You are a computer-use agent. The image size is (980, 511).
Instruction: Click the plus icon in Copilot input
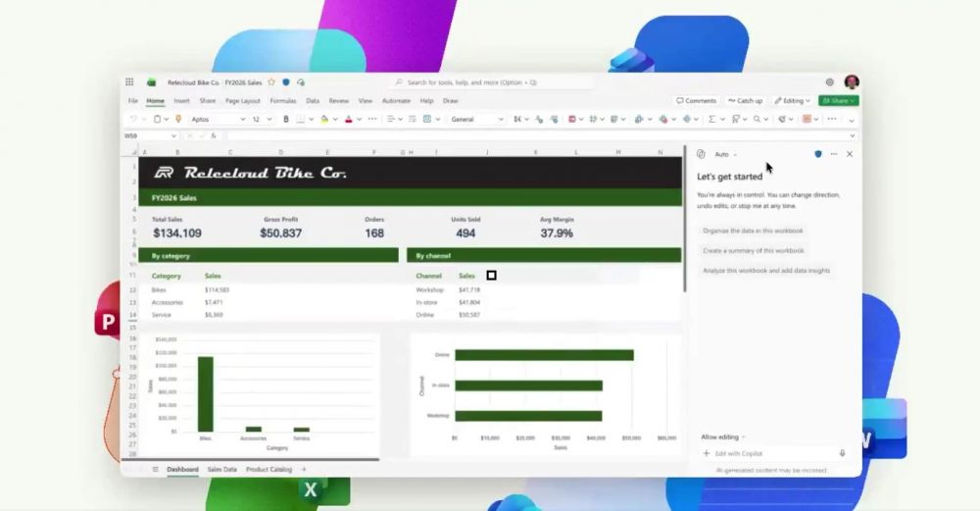(x=707, y=453)
